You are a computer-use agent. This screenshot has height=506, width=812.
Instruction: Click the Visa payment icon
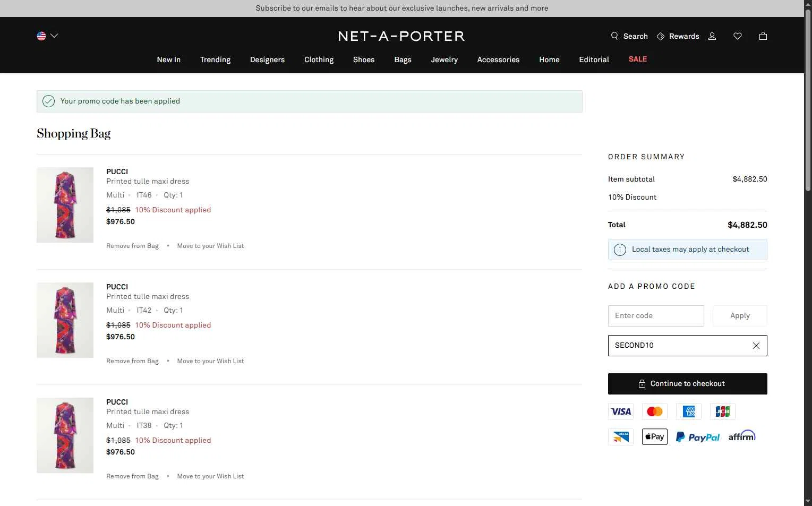click(621, 411)
